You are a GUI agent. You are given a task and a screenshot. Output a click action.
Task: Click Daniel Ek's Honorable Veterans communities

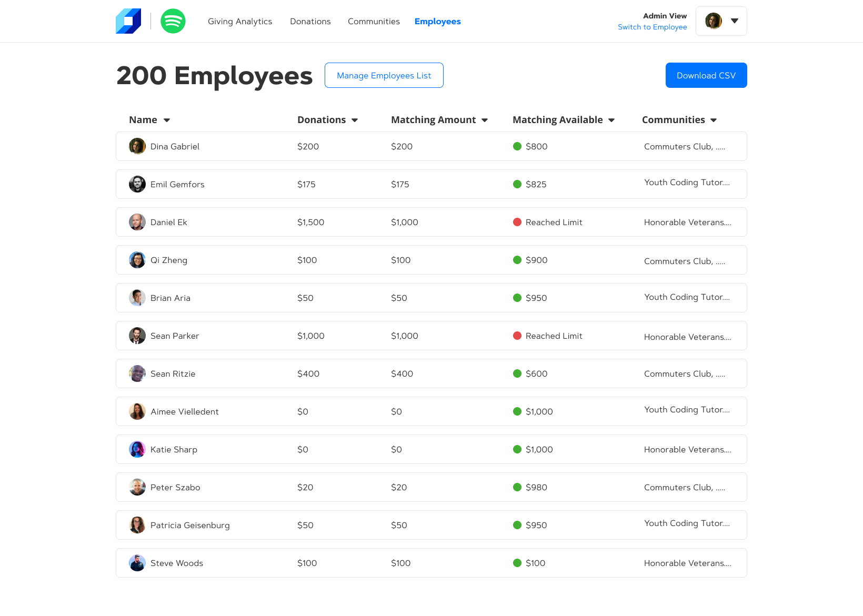[688, 223]
